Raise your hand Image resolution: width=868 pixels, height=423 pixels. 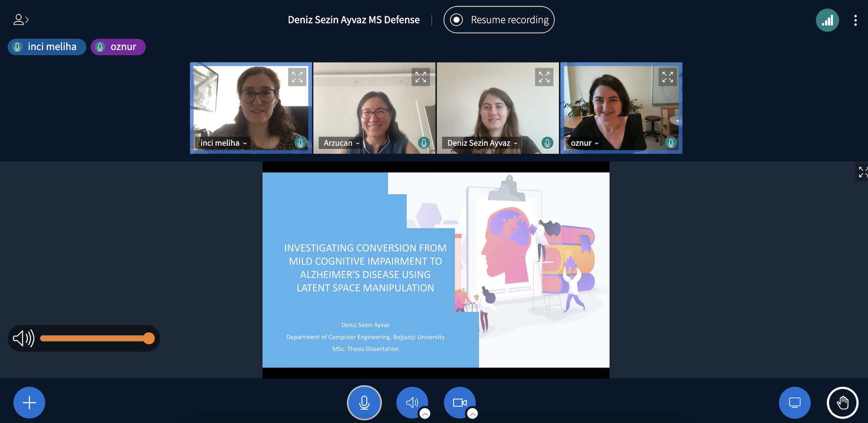click(842, 402)
